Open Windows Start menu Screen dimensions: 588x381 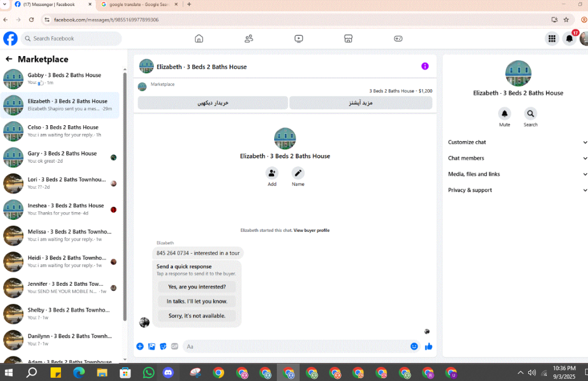click(x=8, y=373)
